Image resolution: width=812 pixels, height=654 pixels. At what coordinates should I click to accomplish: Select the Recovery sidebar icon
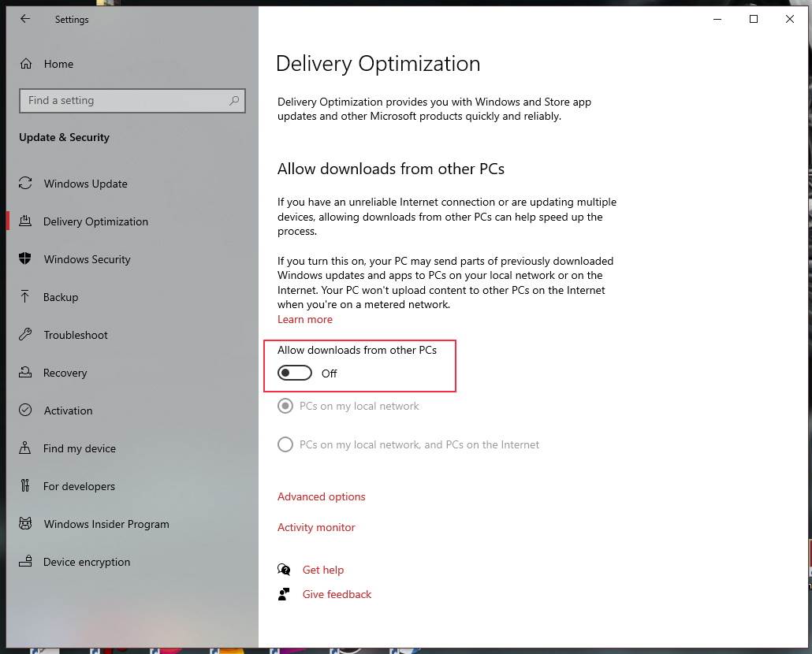(26, 373)
